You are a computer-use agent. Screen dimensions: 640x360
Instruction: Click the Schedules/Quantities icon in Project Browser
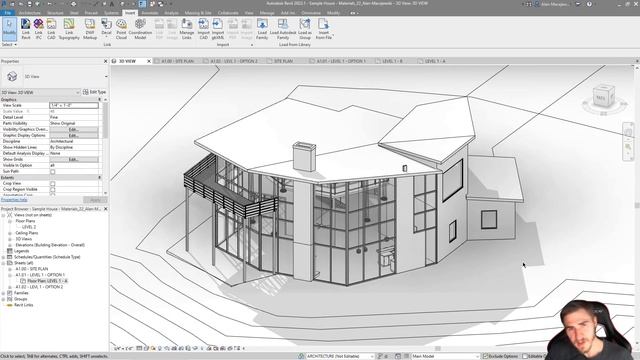click(10, 257)
